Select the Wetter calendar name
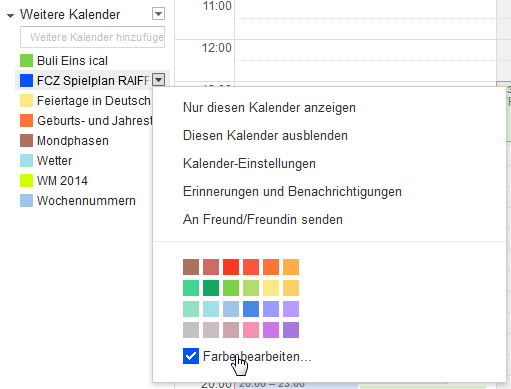 (x=54, y=161)
